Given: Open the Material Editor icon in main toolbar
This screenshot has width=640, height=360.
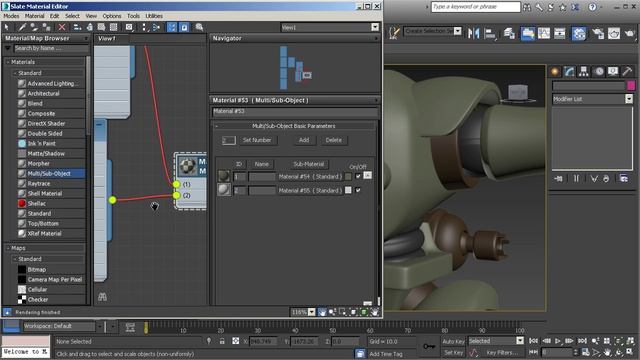Looking at the screenshot, I should (x=579, y=33).
